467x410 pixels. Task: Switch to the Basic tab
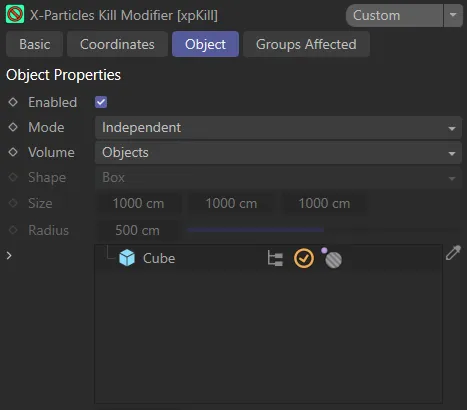click(x=35, y=44)
